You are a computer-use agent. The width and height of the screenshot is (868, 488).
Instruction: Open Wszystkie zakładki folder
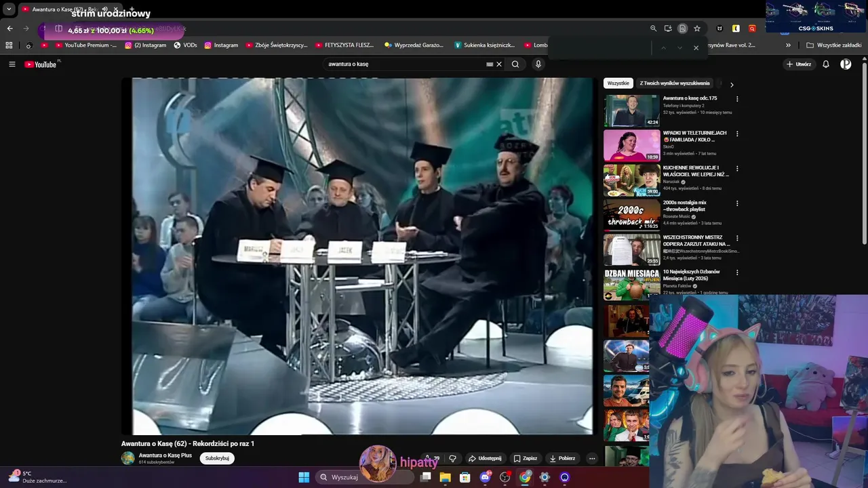pos(834,45)
